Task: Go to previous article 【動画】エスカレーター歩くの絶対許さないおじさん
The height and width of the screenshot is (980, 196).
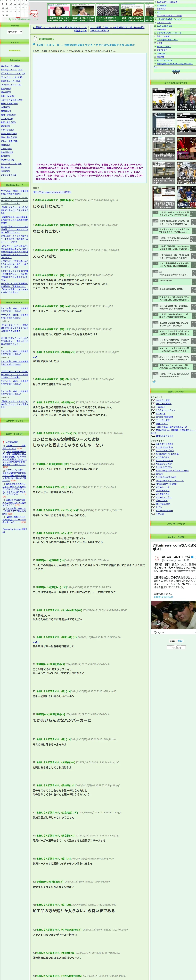Action: click(x=60, y=29)
